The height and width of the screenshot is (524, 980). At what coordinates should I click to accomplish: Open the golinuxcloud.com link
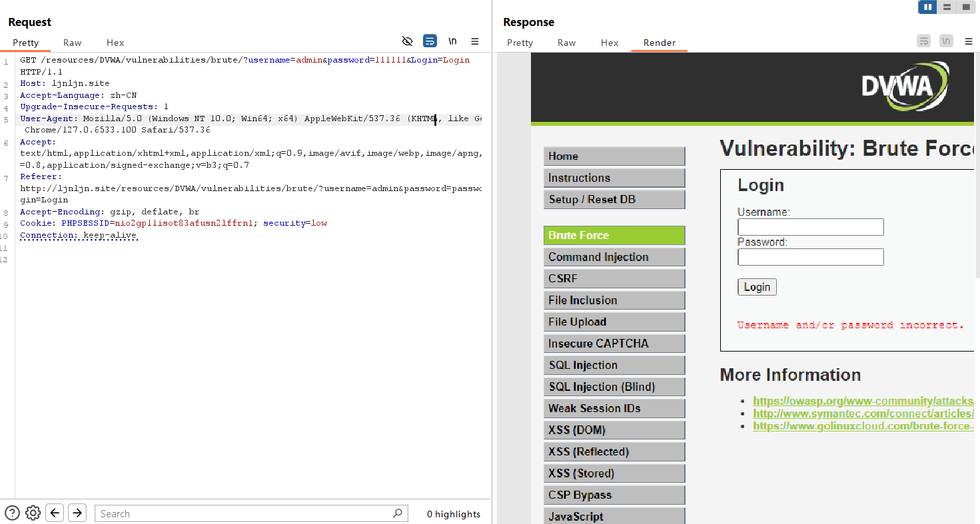pos(863,426)
